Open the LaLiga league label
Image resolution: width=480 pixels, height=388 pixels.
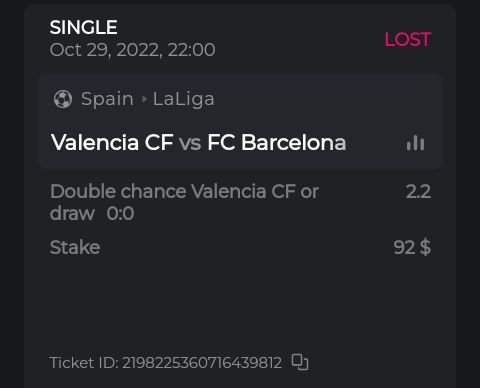pos(183,99)
